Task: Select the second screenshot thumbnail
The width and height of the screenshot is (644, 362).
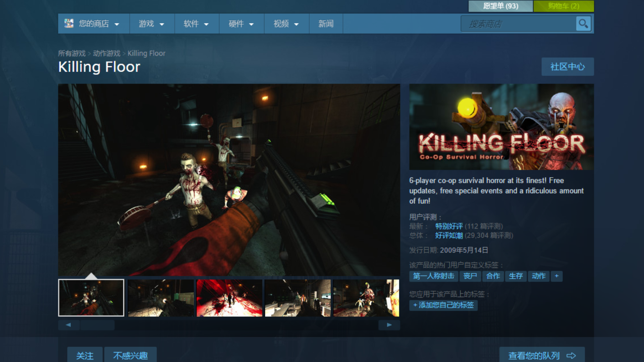Action: click(x=161, y=298)
